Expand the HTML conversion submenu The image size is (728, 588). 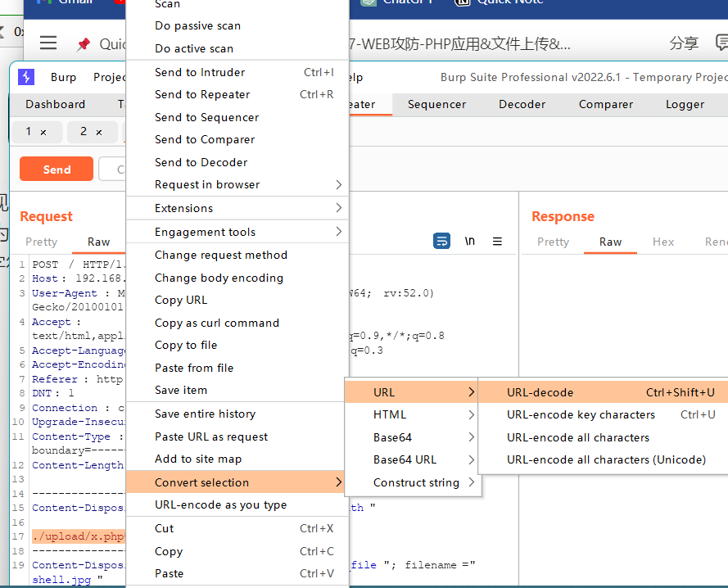(413, 414)
